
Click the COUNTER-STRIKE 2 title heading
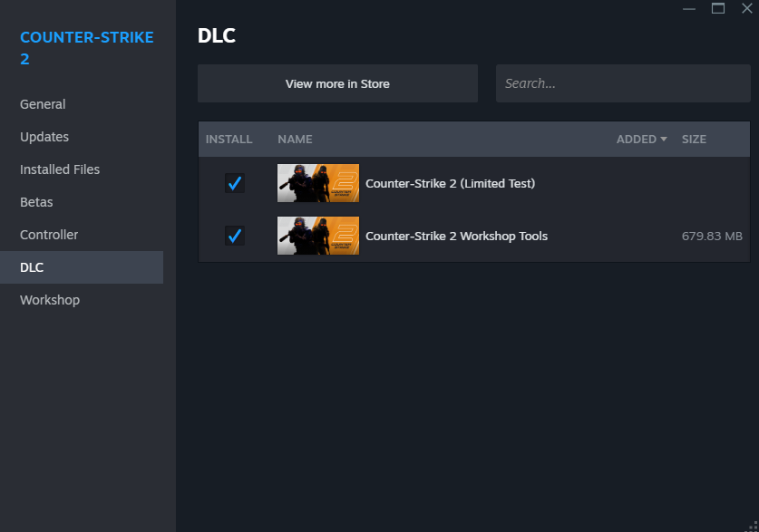point(87,48)
